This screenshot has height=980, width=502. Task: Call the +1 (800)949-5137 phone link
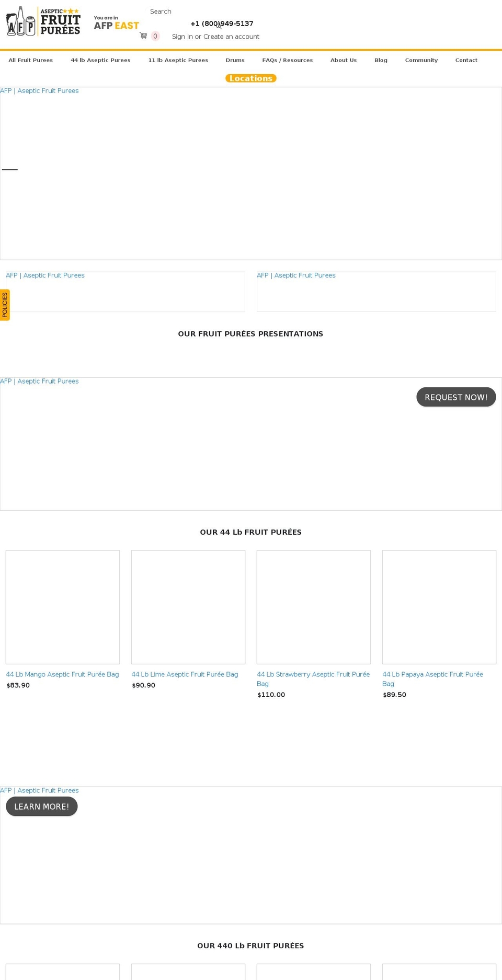222,24
